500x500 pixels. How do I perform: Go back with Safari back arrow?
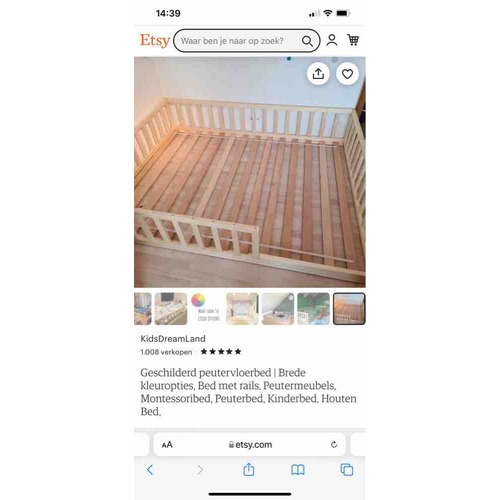(x=150, y=470)
